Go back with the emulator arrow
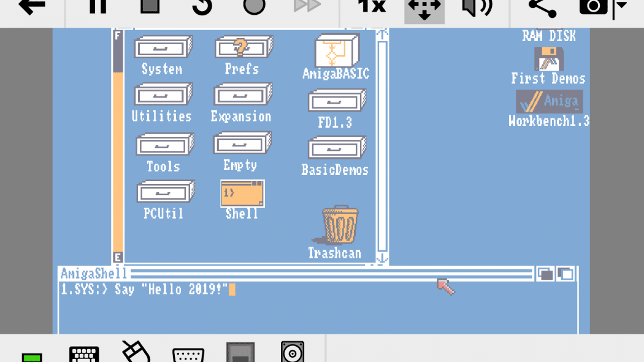This screenshot has height=362, width=644. point(32,7)
